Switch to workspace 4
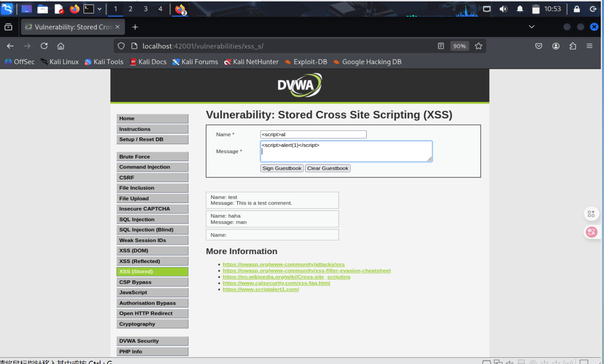 [x=160, y=9]
